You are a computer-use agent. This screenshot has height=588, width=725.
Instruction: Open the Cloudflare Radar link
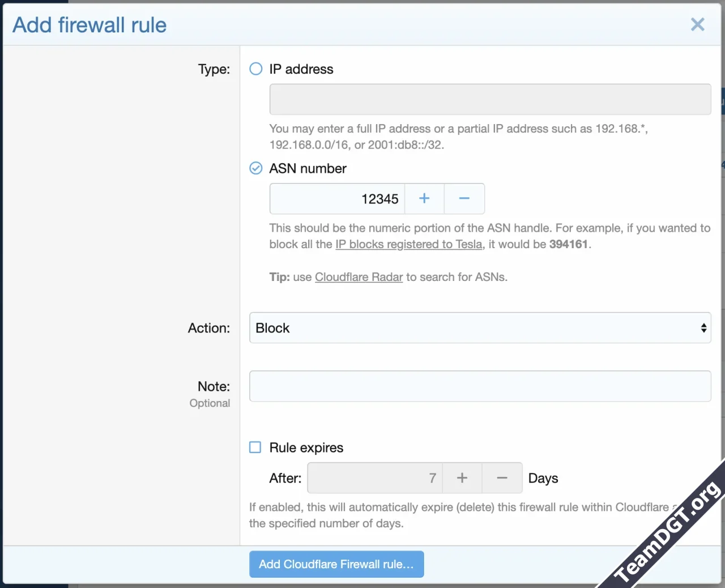coord(359,277)
